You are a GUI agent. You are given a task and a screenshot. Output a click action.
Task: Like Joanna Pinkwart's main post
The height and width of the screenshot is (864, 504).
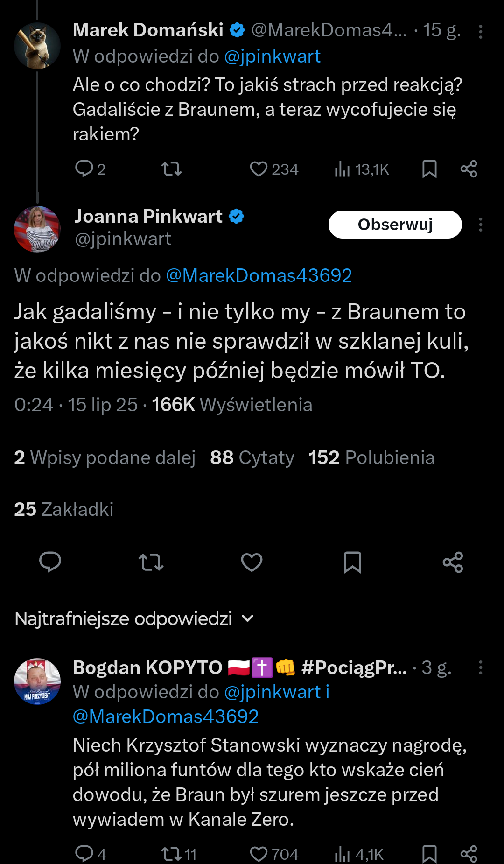(252, 562)
